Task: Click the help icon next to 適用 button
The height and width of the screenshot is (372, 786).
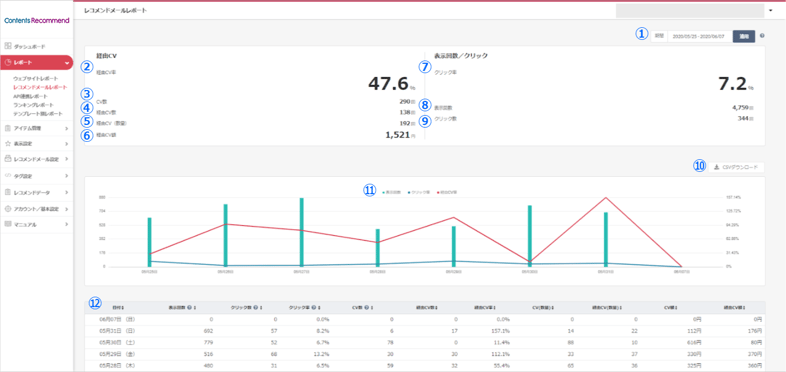Action: tap(762, 36)
